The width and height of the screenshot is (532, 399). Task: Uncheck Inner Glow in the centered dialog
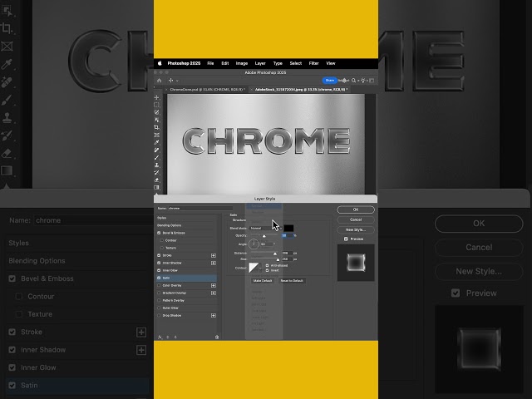[x=159, y=270]
